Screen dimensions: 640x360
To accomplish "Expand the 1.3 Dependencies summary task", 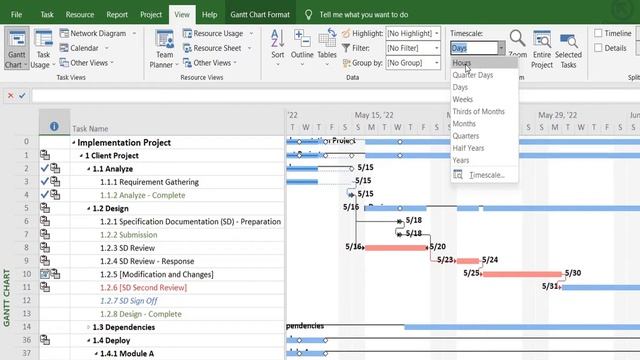I will 89,327.
